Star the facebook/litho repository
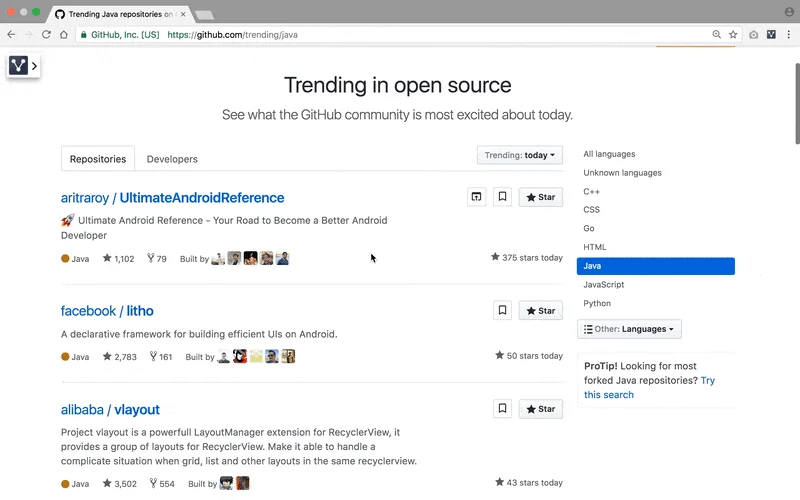The width and height of the screenshot is (800, 500). coord(540,310)
